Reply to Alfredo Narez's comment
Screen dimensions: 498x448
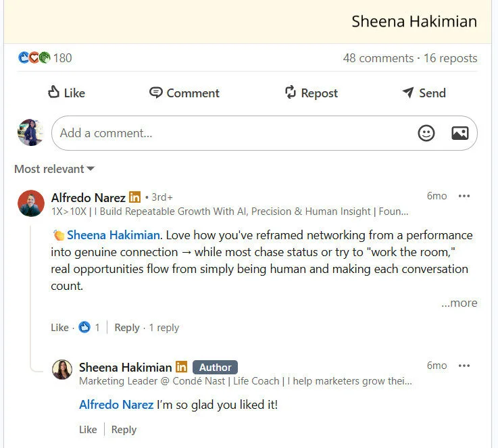127,327
